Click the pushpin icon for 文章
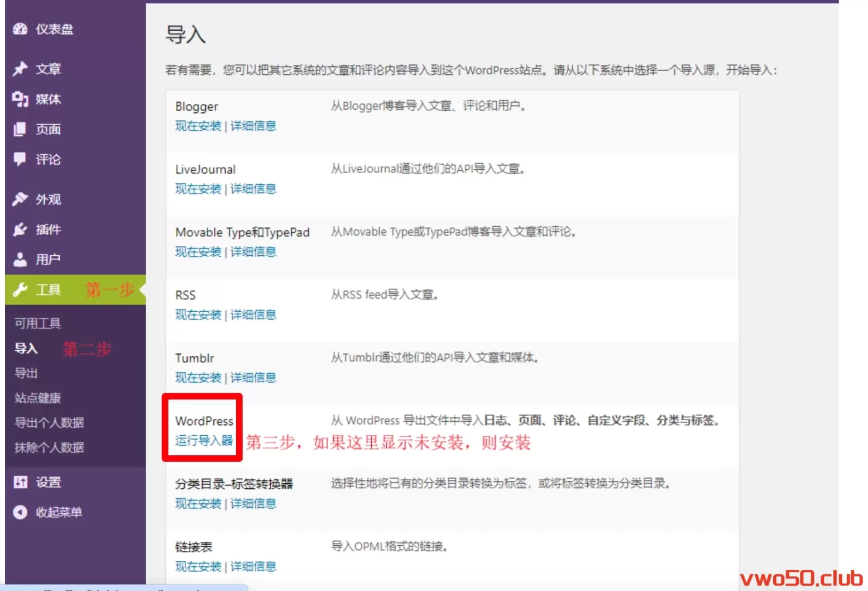The width and height of the screenshot is (868, 591). [20, 69]
